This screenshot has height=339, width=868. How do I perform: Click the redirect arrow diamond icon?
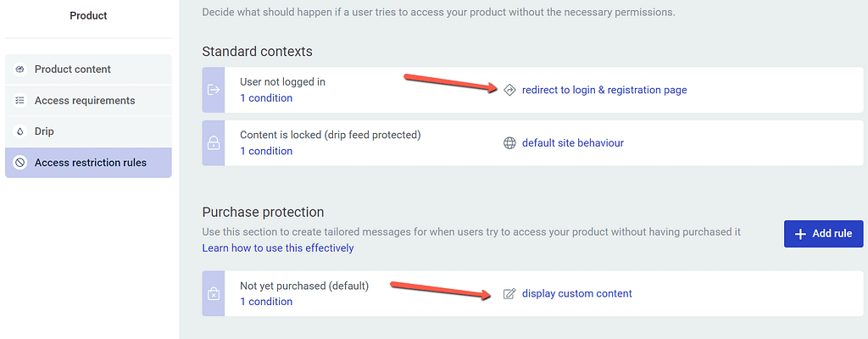click(509, 90)
